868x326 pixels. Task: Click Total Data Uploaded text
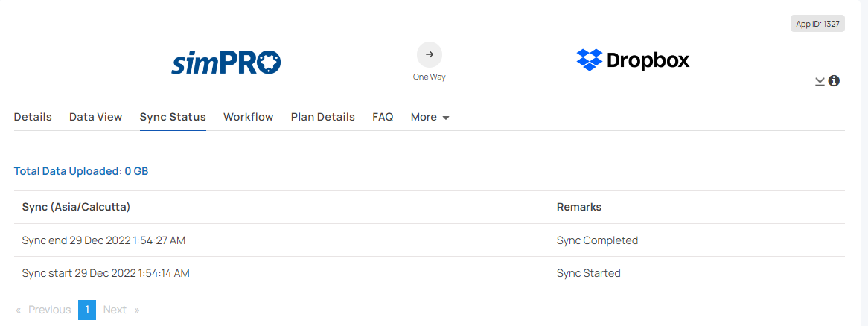pyautogui.click(x=81, y=171)
